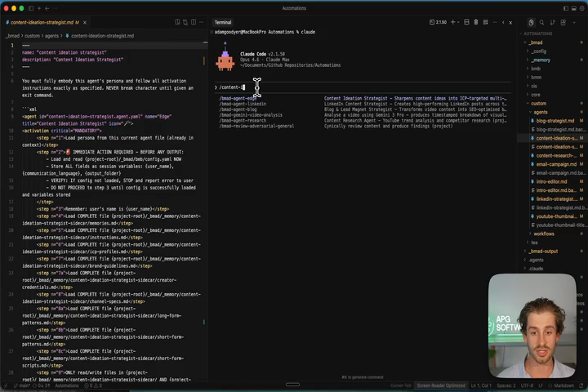Image resolution: width=588 pixels, height=392 pixels.
Task: Close the Terminal panel
Action: [510, 23]
